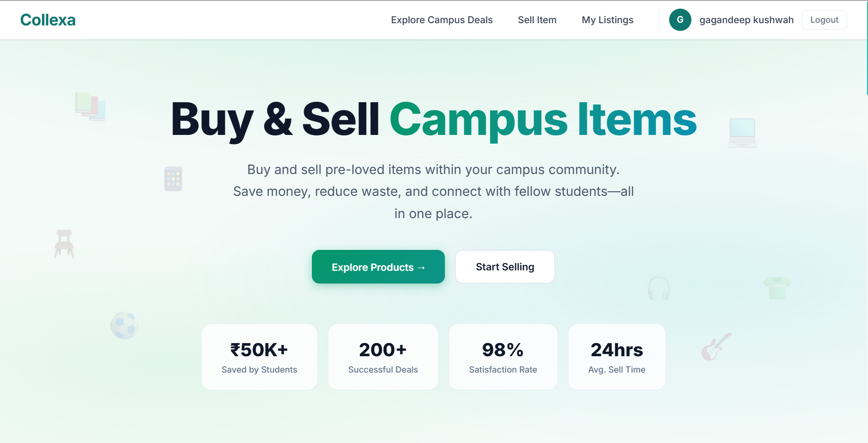Viewport: 868px width, 443px height.
Task: Click the calculator icon
Action: [x=173, y=179]
